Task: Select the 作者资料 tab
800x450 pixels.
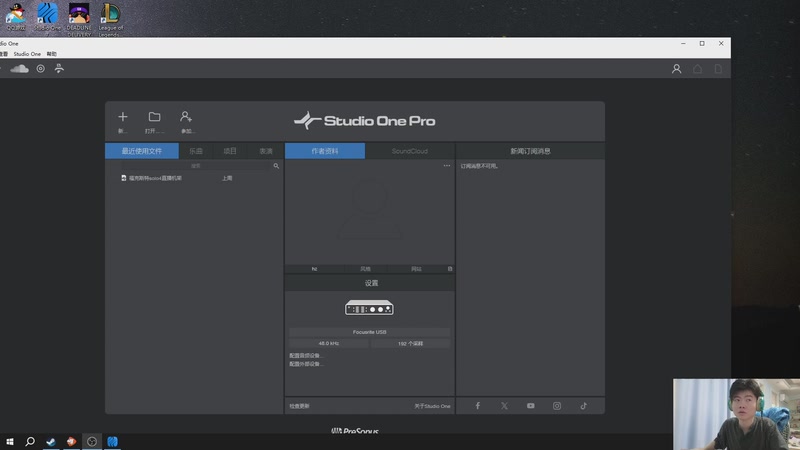Action: pos(325,151)
